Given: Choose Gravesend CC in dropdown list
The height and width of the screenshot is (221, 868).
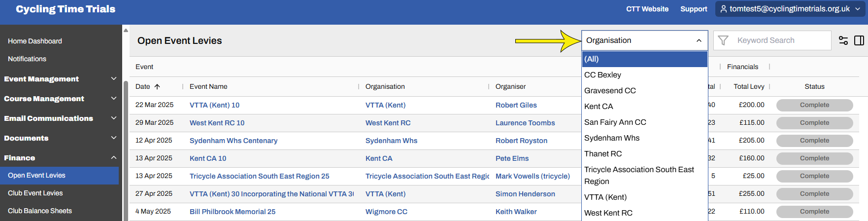Looking at the screenshot, I should point(610,91).
